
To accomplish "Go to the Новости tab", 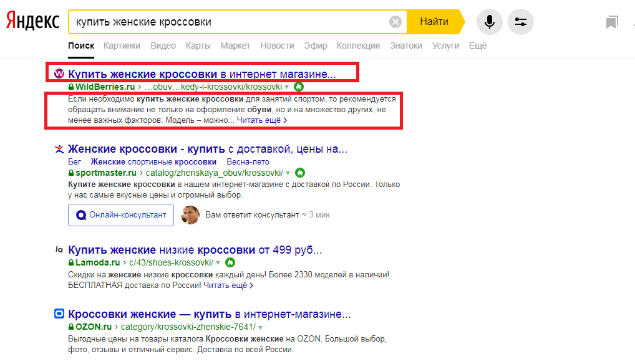I will [277, 45].
